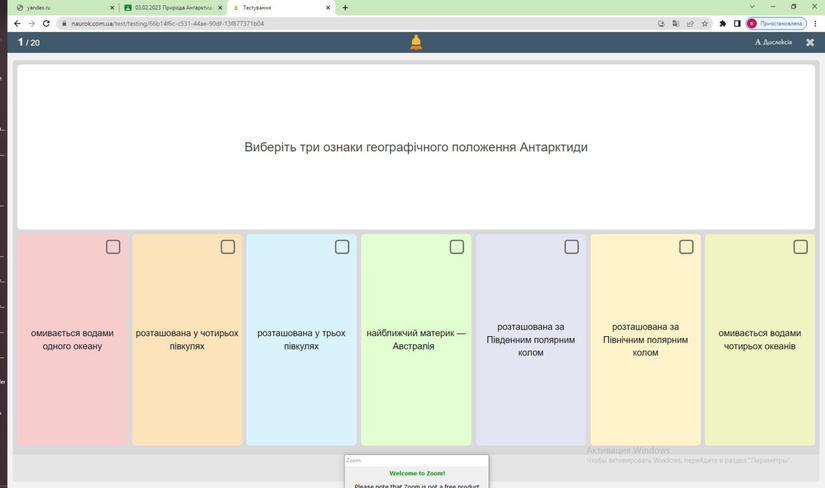825x488 pixels.
Task: Go back to the previous page
Action: [x=17, y=24]
